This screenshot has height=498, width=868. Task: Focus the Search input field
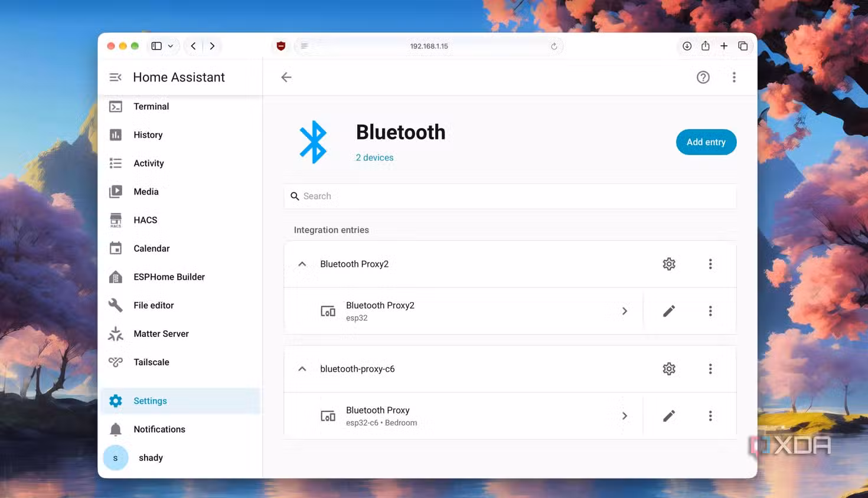coord(510,196)
